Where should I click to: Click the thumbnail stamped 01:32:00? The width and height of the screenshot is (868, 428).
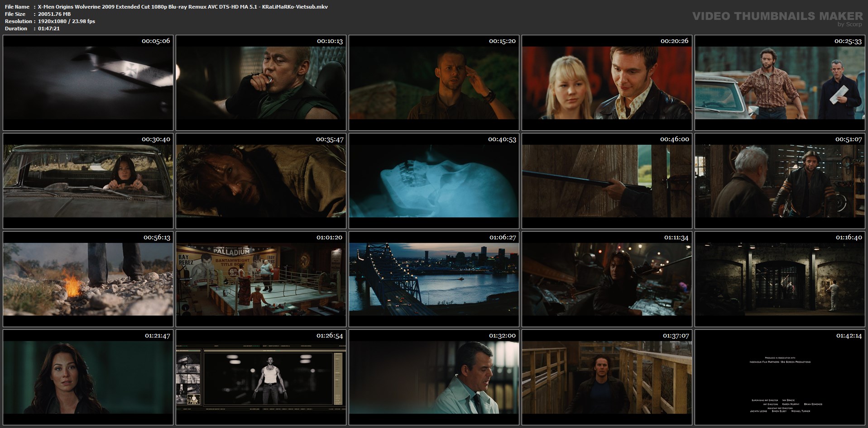point(434,377)
